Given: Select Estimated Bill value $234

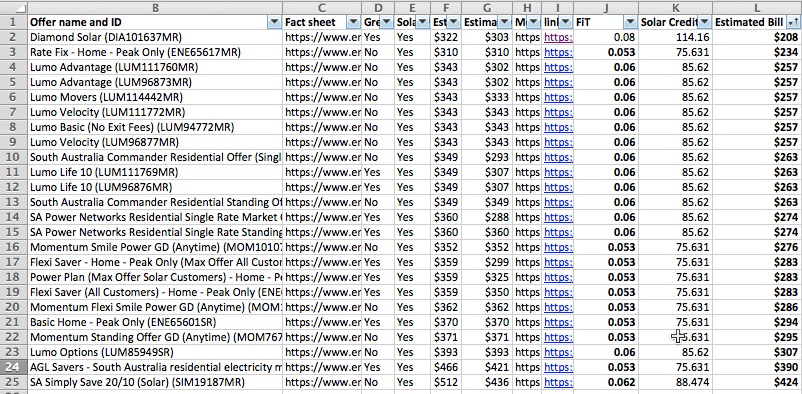Looking at the screenshot, I should pos(756,52).
